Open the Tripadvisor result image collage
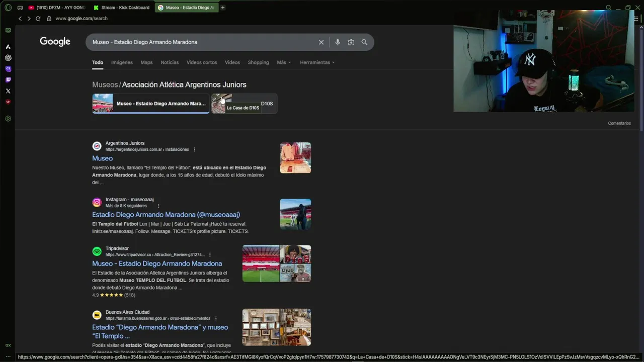This screenshot has width=644, height=362. pyautogui.click(x=277, y=263)
